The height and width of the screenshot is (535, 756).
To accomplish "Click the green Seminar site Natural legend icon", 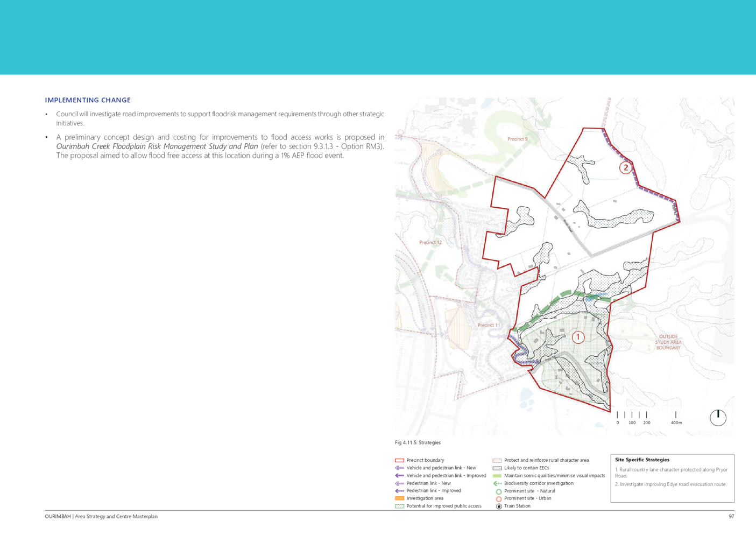I will click(498, 491).
